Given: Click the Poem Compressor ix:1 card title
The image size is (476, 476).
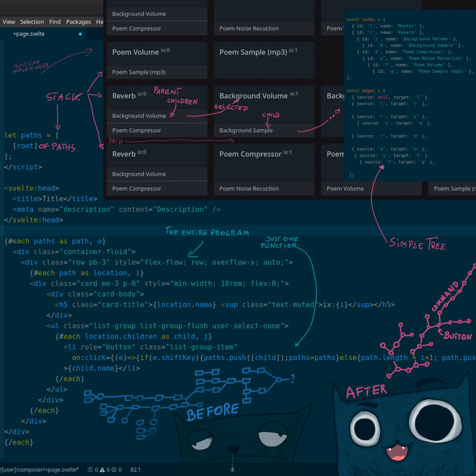Looking at the screenshot, I should pos(251,154).
